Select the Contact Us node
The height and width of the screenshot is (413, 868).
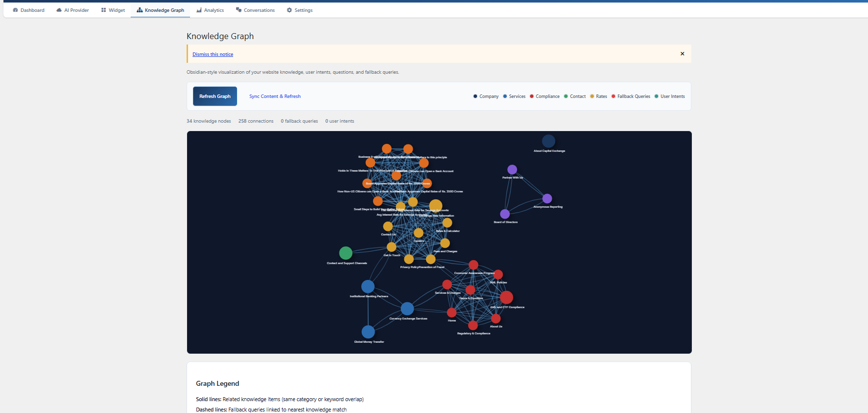coord(388,226)
